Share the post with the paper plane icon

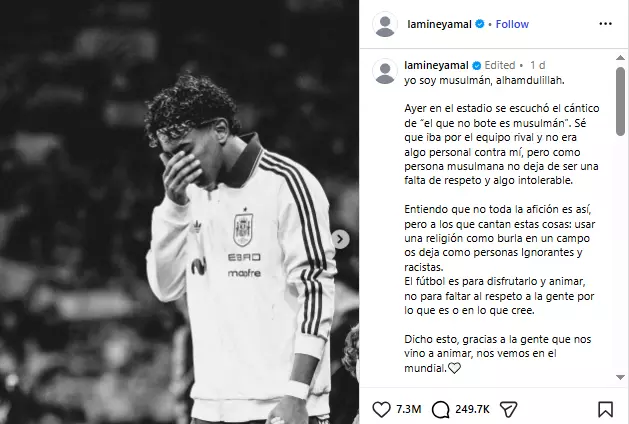point(508,410)
